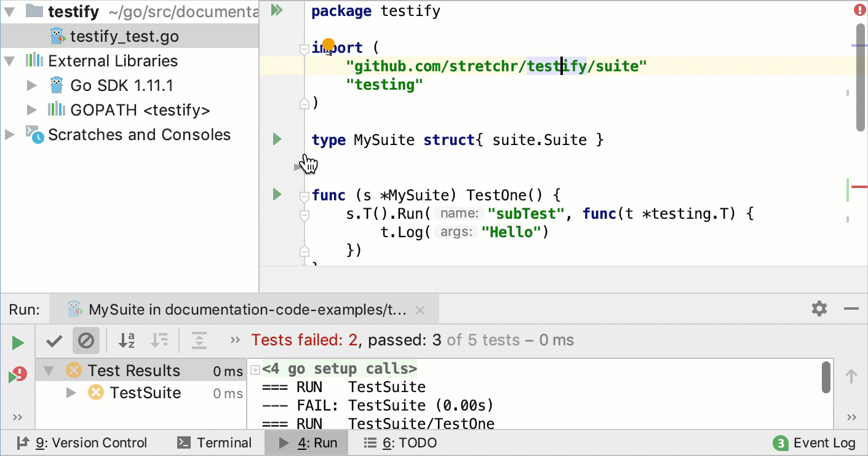Click the green Run tests icon
The width and height of the screenshot is (868, 456).
[x=17, y=343]
